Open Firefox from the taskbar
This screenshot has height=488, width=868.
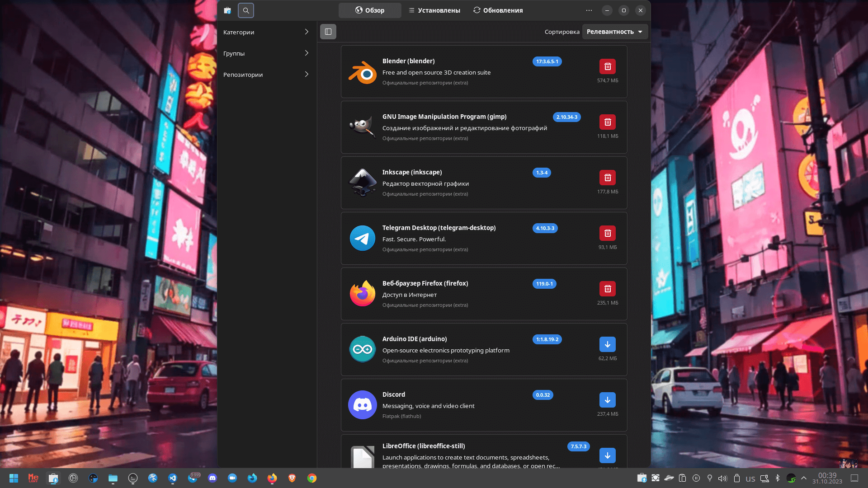pyautogui.click(x=272, y=478)
